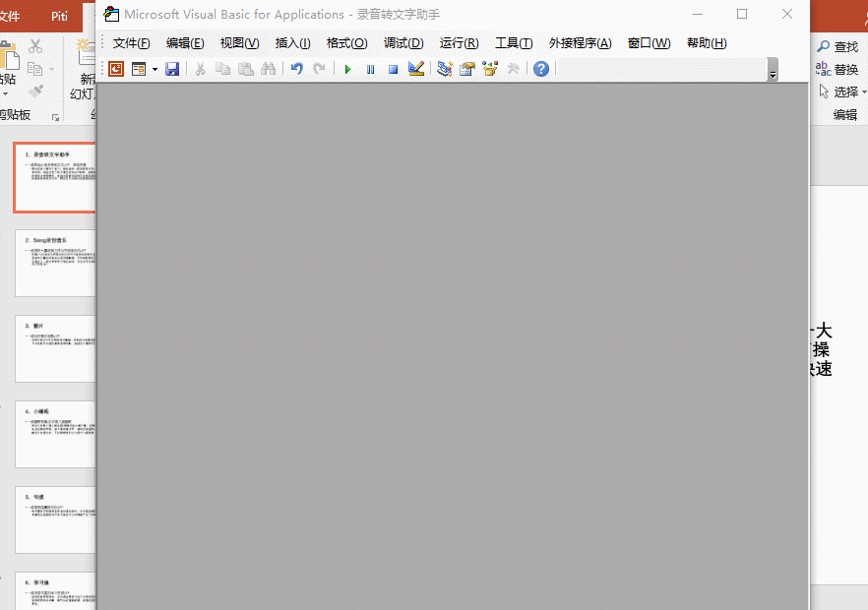The width and height of the screenshot is (868, 610).
Task: Open the 窗口(W) menu
Action: [649, 43]
